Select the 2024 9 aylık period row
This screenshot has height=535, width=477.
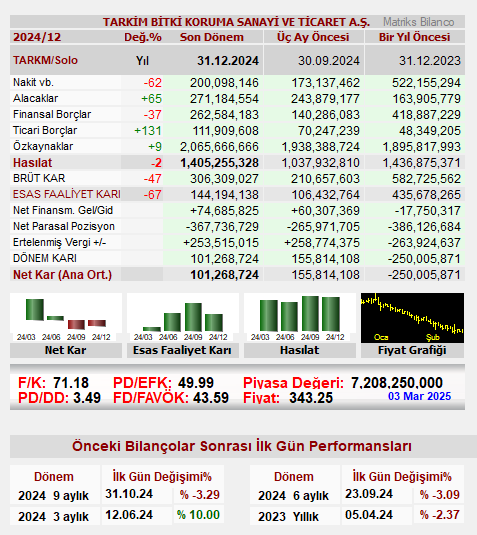tap(53, 496)
